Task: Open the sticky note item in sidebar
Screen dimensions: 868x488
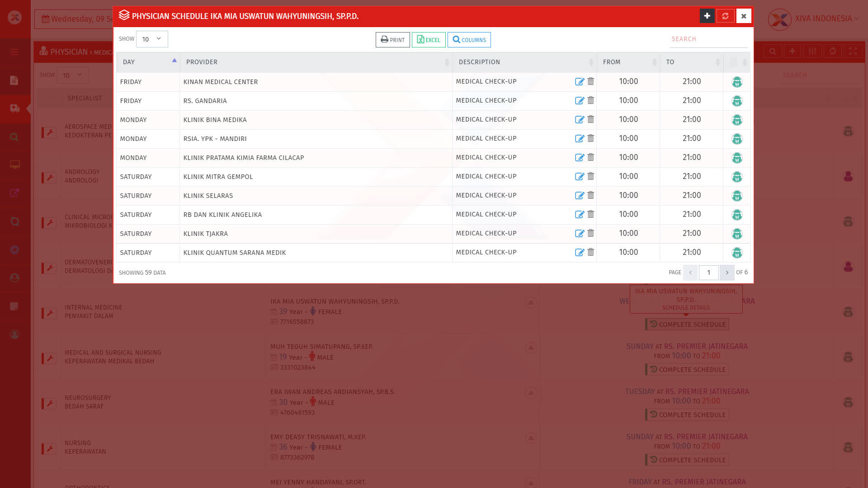Action: coord(14,306)
